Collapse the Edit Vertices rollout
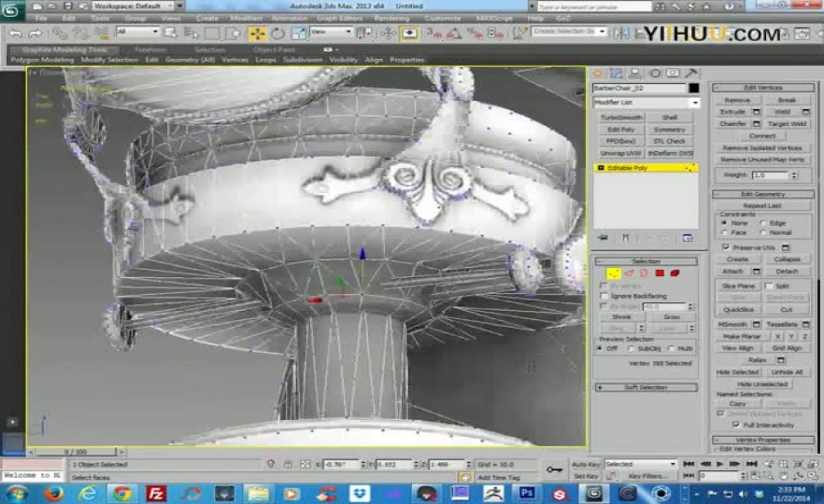Image resolution: width=824 pixels, height=504 pixels. point(763,88)
